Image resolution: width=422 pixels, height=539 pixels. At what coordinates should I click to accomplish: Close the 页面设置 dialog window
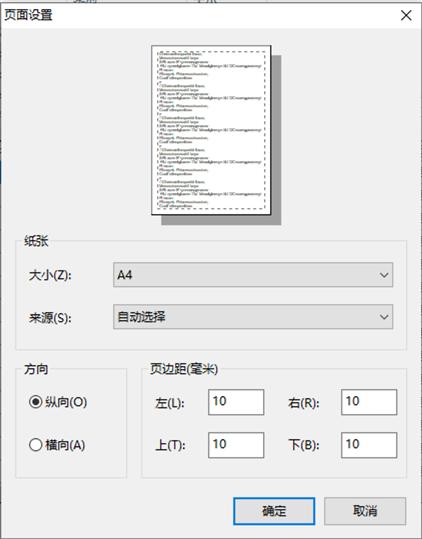tap(406, 15)
